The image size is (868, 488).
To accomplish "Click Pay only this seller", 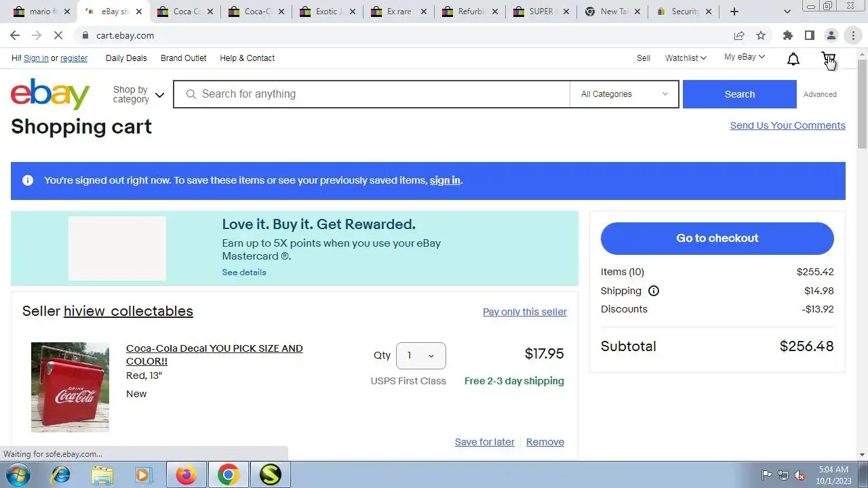I will [525, 312].
